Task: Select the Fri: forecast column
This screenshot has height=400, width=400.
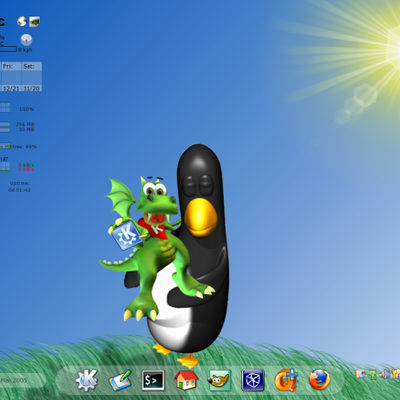Action: 12,76
